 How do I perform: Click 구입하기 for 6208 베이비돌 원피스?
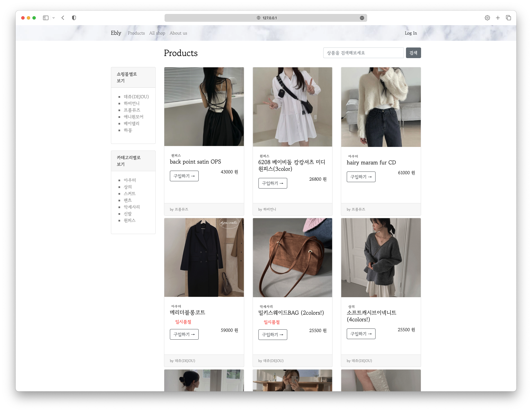click(x=273, y=183)
